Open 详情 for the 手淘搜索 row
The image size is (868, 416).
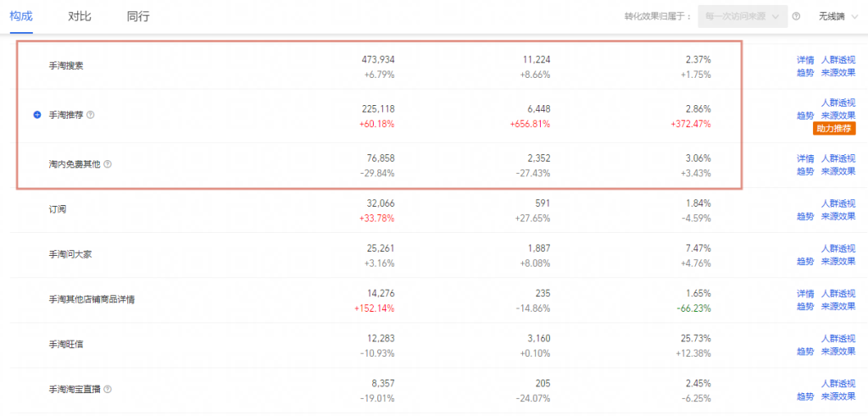(x=805, y=60)
